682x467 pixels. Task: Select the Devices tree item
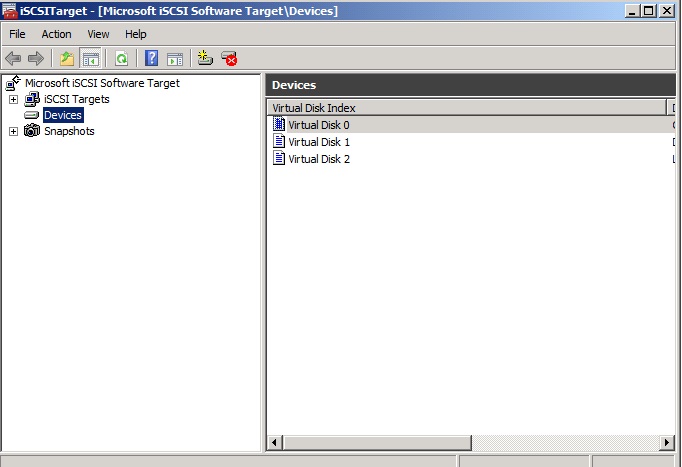(63, 115)
